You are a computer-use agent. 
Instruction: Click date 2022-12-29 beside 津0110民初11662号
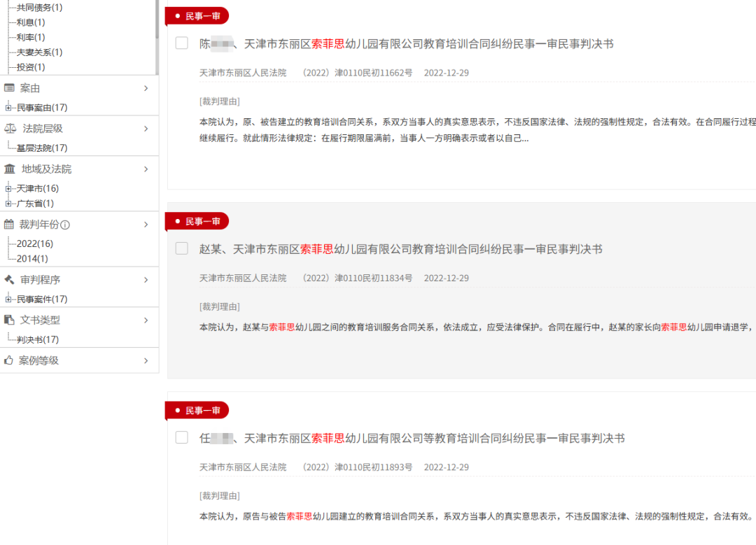tap(447, 73)
